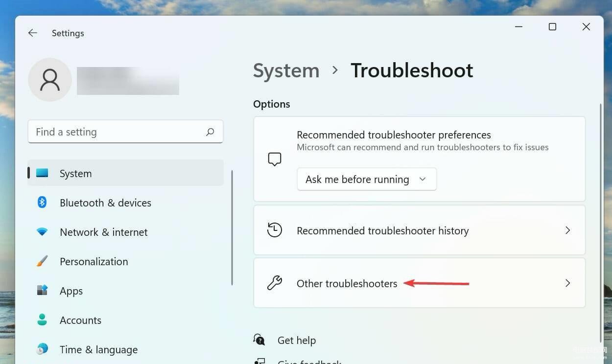Click the Recommended troubleshooter history clock icon
612x364 pixels.
tap(275, 230)
